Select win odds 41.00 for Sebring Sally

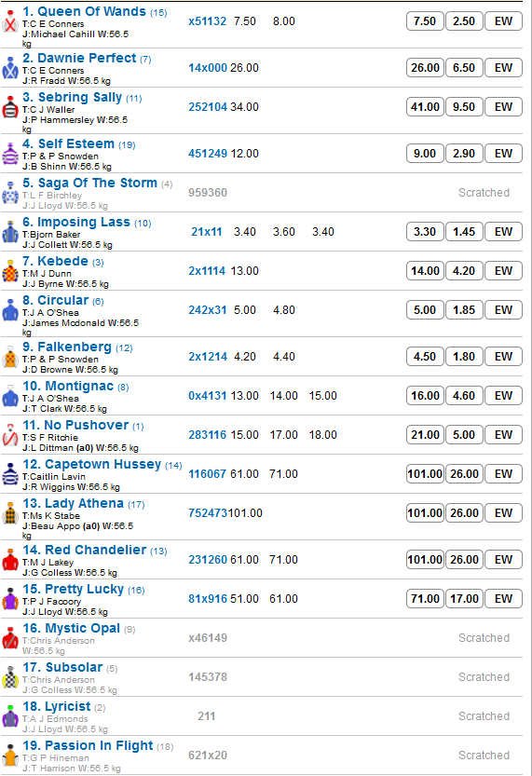point(425,107)
